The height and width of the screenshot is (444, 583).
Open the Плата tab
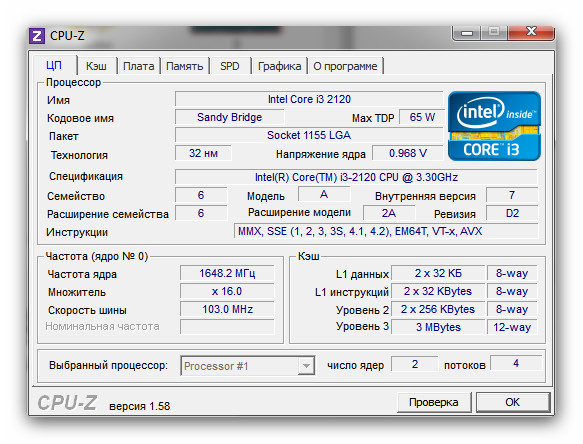pyautogui.click(x=139, y=66)
